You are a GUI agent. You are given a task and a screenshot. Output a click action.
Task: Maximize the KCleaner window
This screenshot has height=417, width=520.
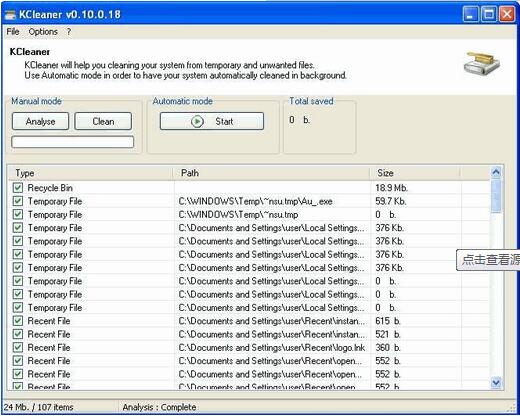(x=489, y=14)
